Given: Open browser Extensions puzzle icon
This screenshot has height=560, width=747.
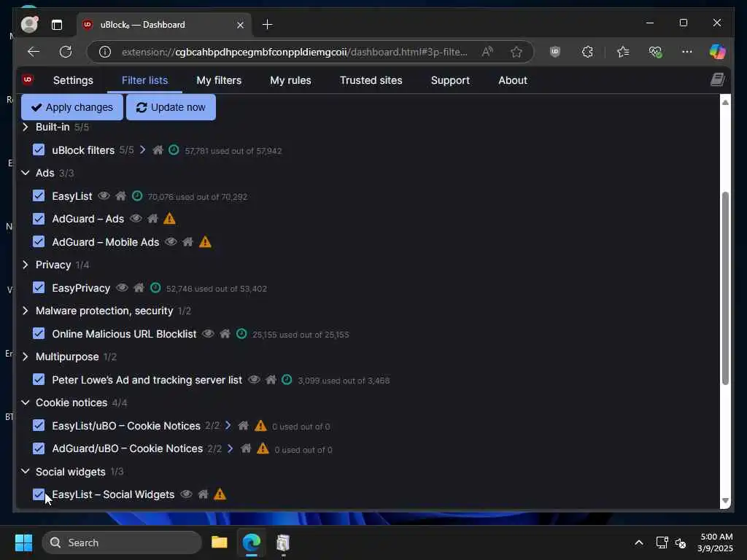Looking at the screenshot, I should click(x=587, y=52).
